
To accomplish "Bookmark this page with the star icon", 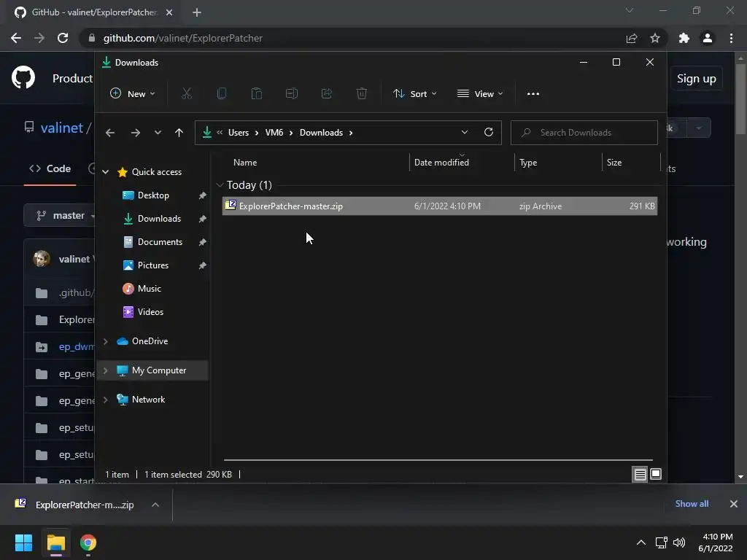I will click(x=655, y=38).
